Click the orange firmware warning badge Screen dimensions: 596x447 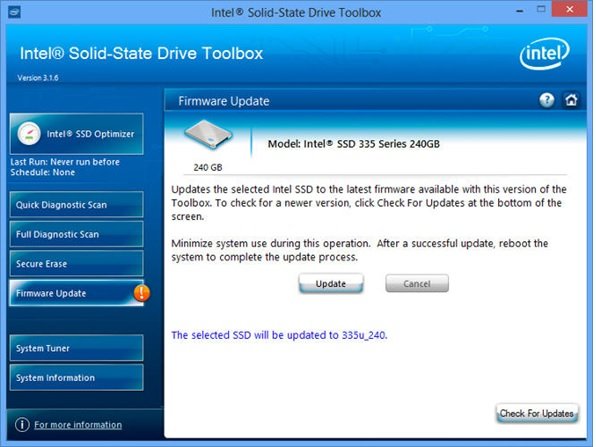[x=142, y=293]
